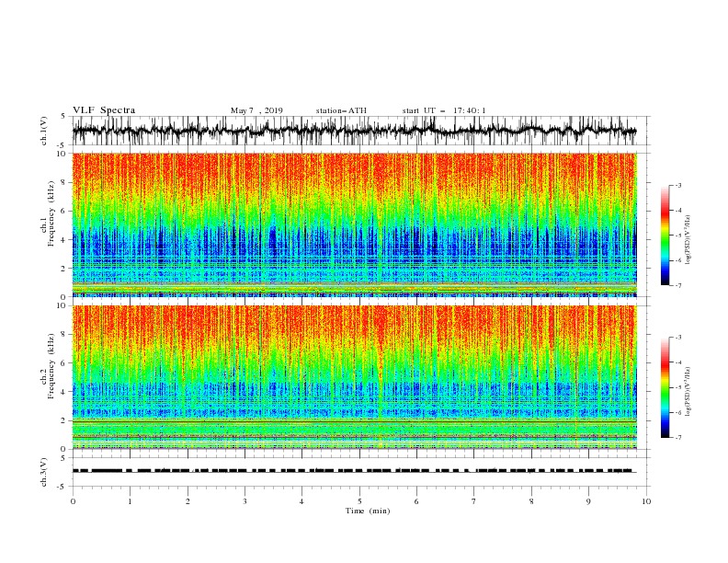Image resolution: width=728 pixels, height=563 pixels.
Task: Click inside the ch.1 spectrogram panel
Action: pyautogui.click(x=355, y=224)
